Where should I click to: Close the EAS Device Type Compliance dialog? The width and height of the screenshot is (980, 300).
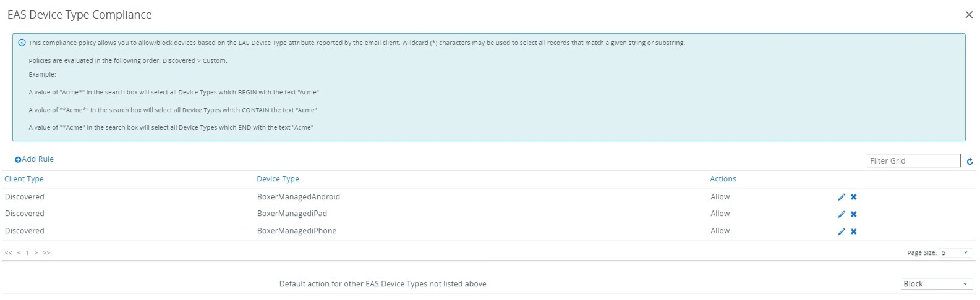(969, 14)
